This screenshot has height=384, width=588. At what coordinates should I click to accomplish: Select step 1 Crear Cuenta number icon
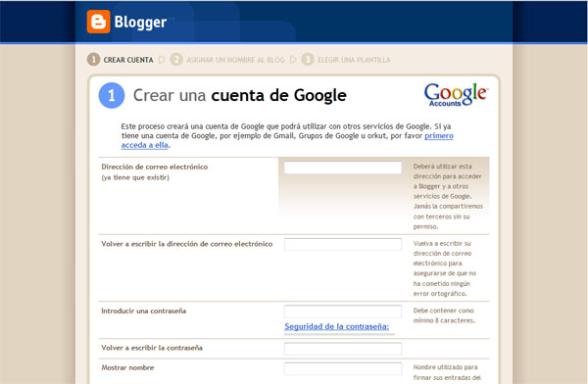click(x=93, y=59)
